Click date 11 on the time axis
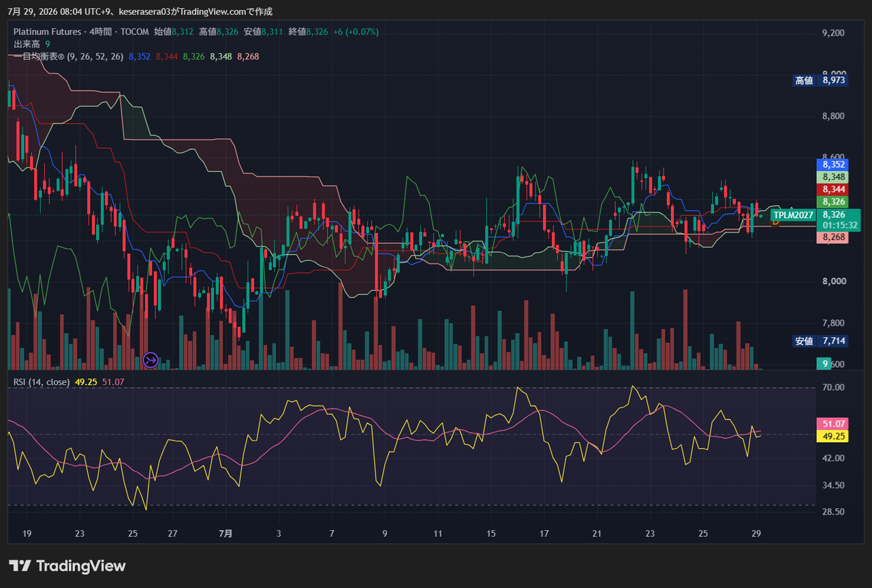 (438, 534)
